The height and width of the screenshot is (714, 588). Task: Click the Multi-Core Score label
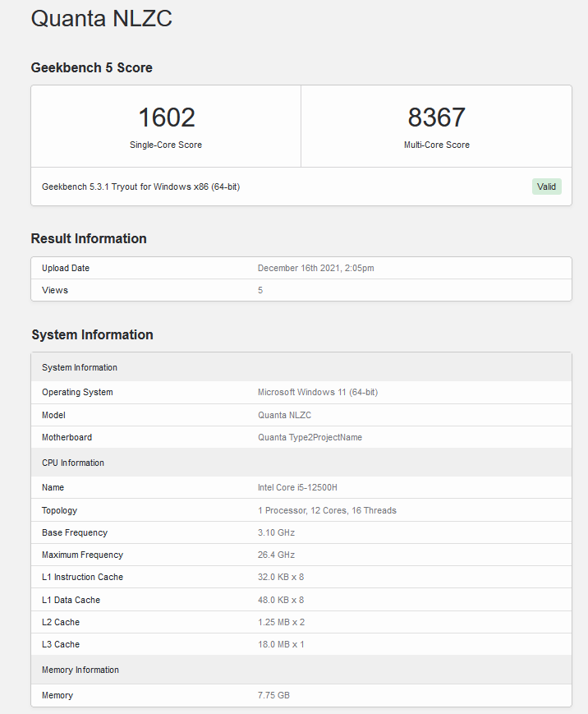click(x=436, y=145)
